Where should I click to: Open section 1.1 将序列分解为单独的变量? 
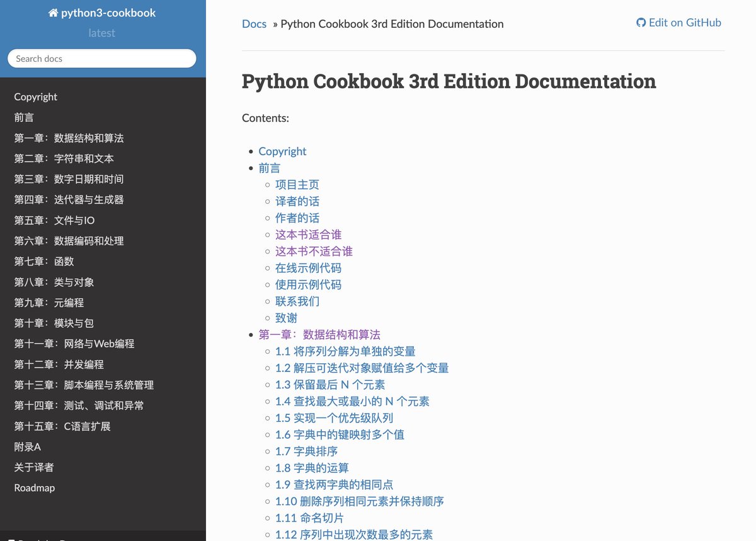(x=345, y=352)
